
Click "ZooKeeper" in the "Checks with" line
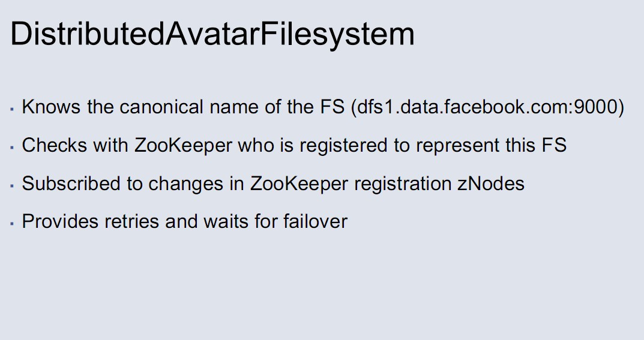(x=183, y=145)
